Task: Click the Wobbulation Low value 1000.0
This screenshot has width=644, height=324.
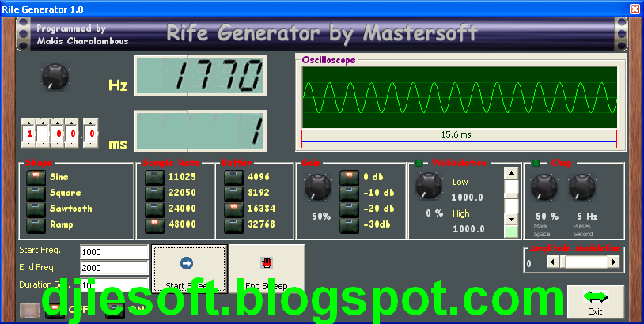Action: click(x=468, y=198)
